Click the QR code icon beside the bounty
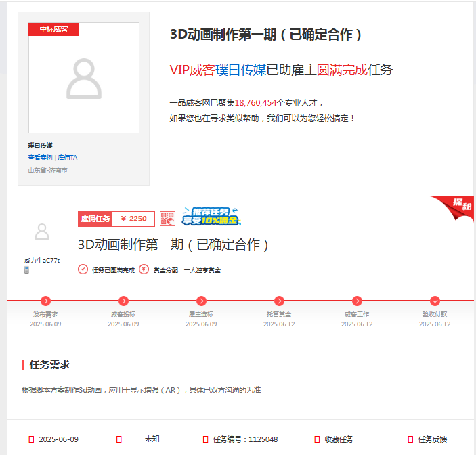Viewport: 476px width, 455px height. point(167,219)
